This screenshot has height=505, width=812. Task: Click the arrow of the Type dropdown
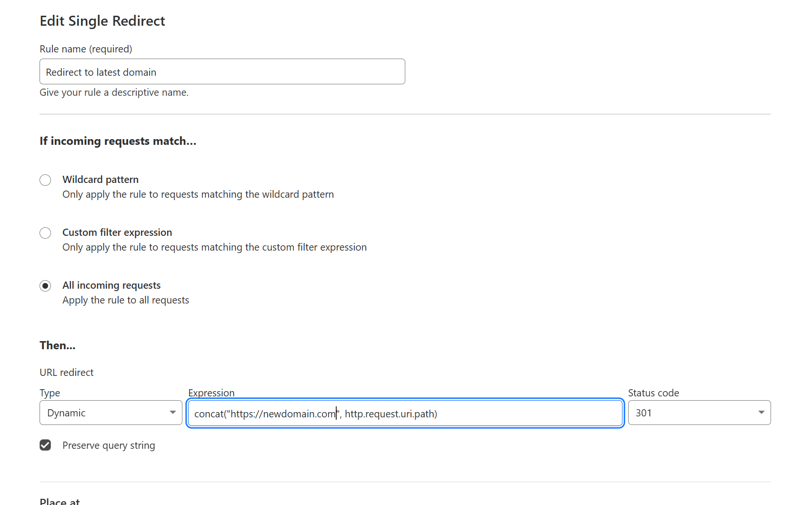click(x=173, y=413)
